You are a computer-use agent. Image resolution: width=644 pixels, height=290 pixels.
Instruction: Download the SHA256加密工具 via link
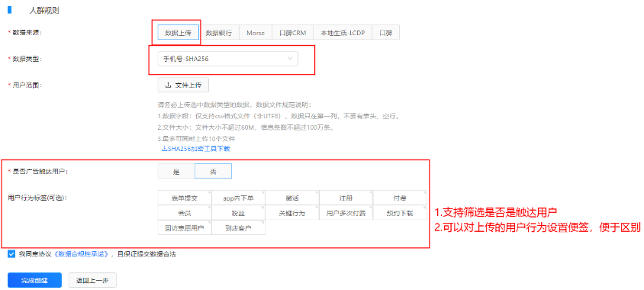tap(196, 149)
